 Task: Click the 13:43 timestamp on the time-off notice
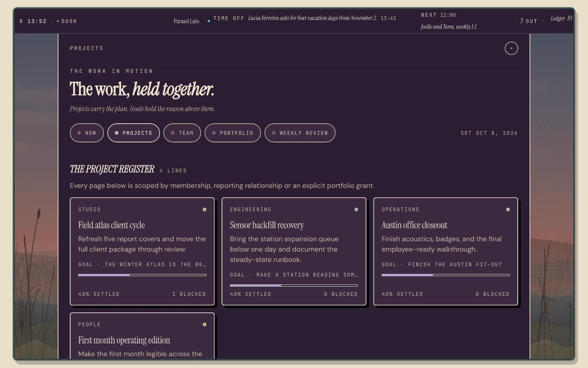click(388, 18)
